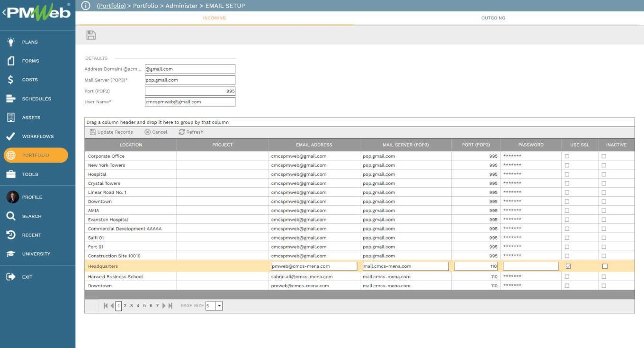Toggle Use SSL for Corporate Office row
The image size is (644, 348).
click(x=567, y=156)
